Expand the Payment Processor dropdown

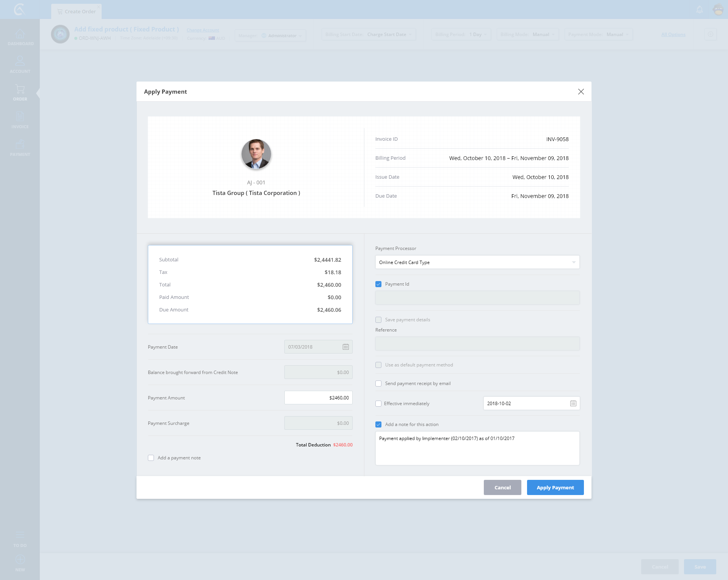tap(477, 262)
